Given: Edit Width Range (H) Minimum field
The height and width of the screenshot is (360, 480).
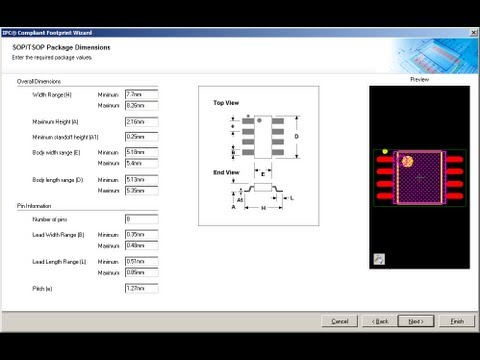Looking at the screenshot, I should (142, 94).
